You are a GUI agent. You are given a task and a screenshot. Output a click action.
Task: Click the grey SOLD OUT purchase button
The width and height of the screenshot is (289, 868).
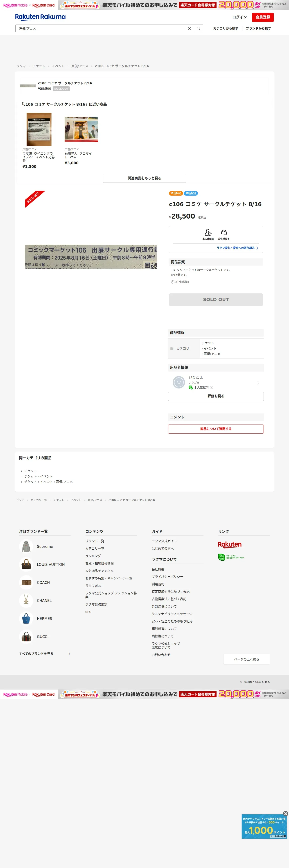coord(216,299)
